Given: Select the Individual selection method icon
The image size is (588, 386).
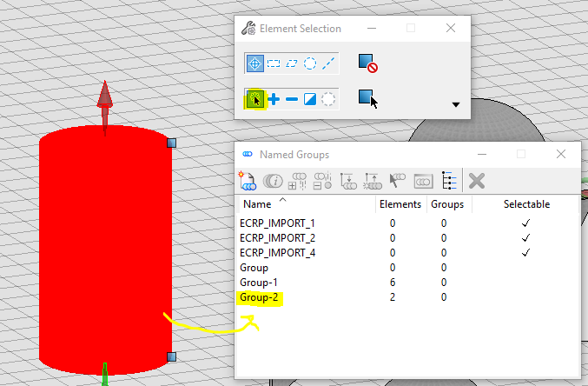Looking at the screenshot, I should pyautogui.click(x=254, y=63).
